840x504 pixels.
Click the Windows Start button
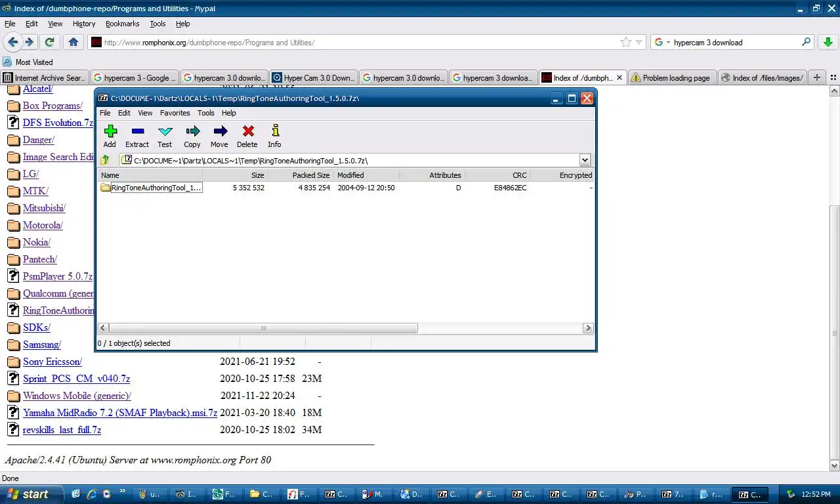click(x=31, y=494)
